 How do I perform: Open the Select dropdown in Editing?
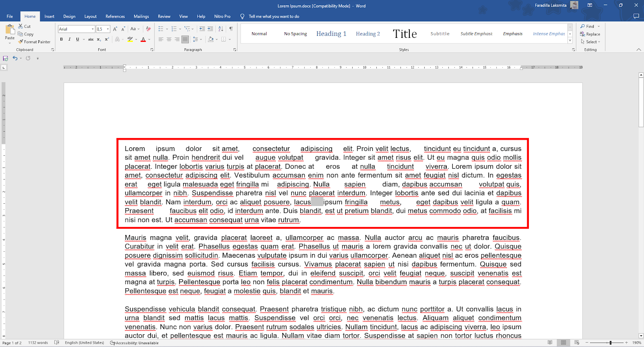(x=590, y=42)
